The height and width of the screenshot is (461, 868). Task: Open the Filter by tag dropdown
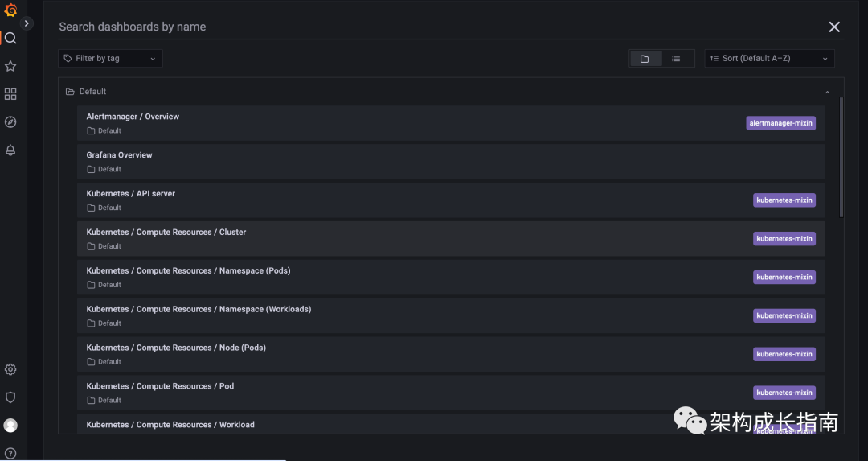110,58
